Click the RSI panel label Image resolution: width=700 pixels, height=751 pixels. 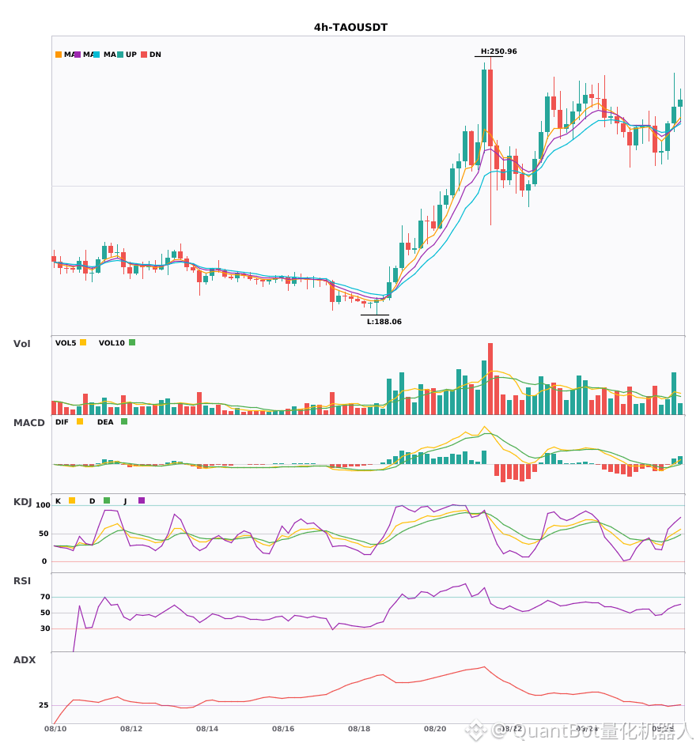click(x=22, y=581)
